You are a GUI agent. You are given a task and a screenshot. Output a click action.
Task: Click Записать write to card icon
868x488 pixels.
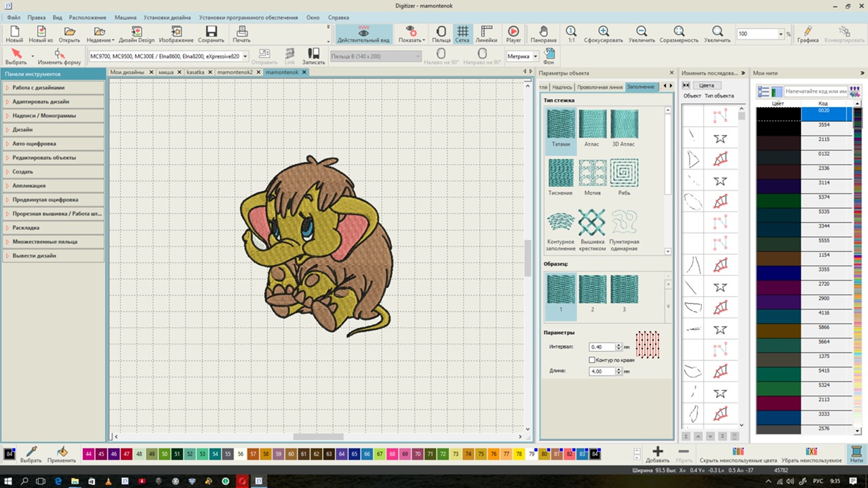pos(313,56)
